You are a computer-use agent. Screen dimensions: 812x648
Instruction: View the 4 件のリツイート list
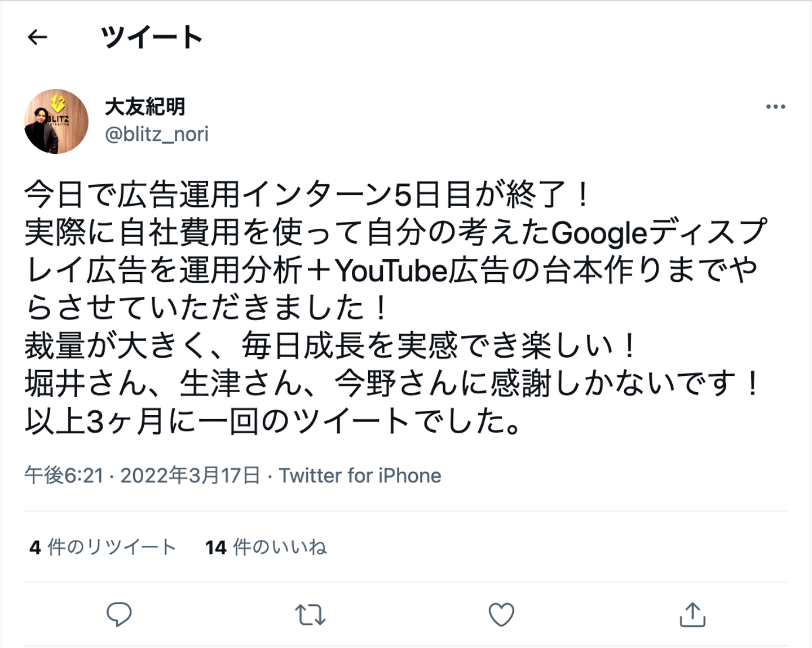pos(103,547)
